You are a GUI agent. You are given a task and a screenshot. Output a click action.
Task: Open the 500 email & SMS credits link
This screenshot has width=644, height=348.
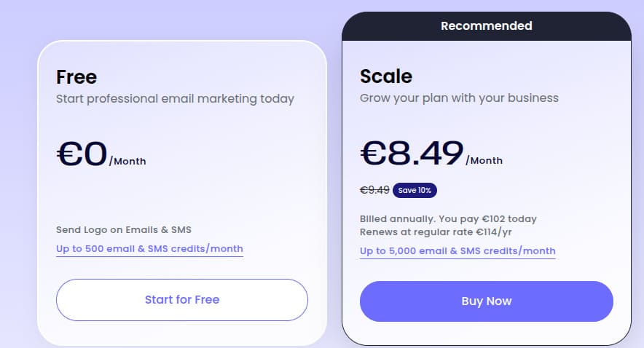point(149,249)
